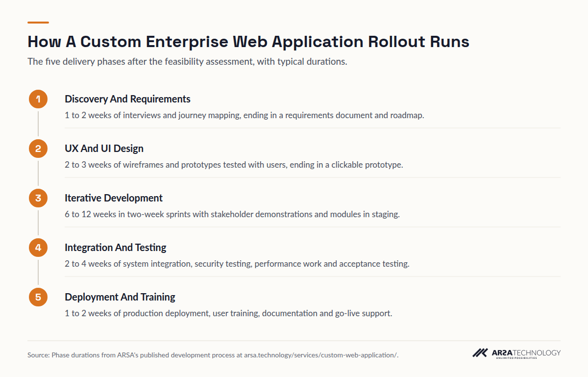
Task: Click the subtitle about five delivery phases
Action: point(187,62)
